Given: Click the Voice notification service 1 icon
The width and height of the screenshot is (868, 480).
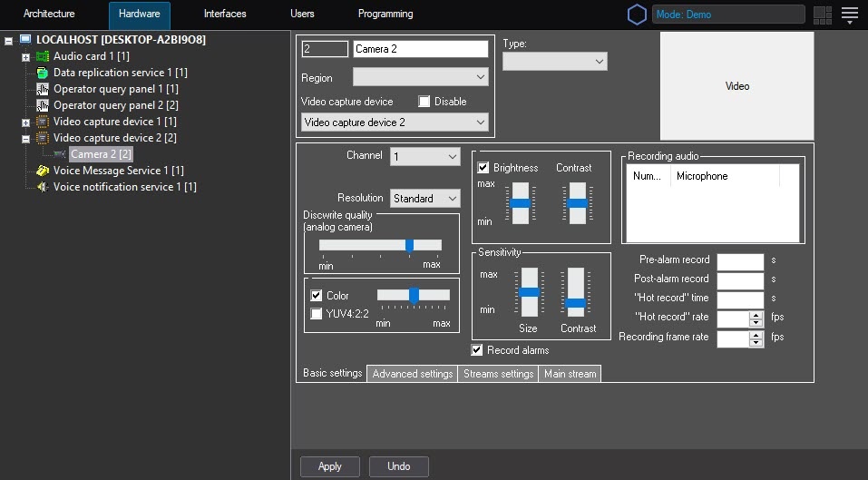Looking at the screenshot, I should pyautogui.click(x=43, y=187).
